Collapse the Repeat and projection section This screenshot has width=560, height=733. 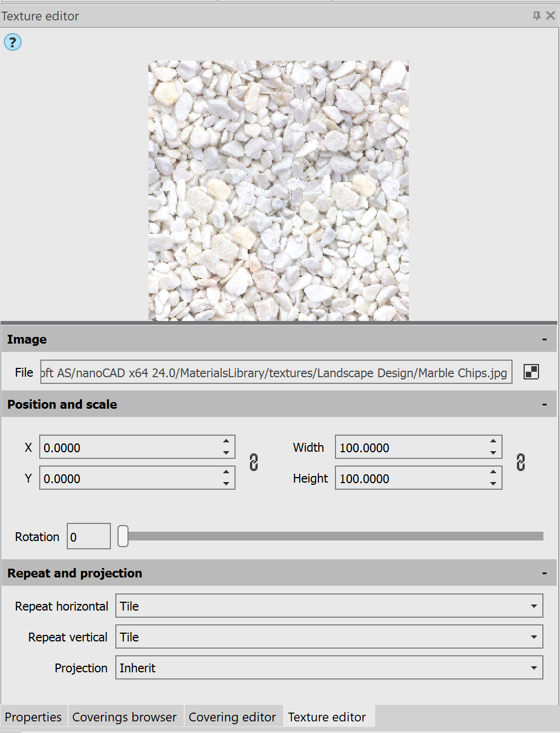click(544, 574)
